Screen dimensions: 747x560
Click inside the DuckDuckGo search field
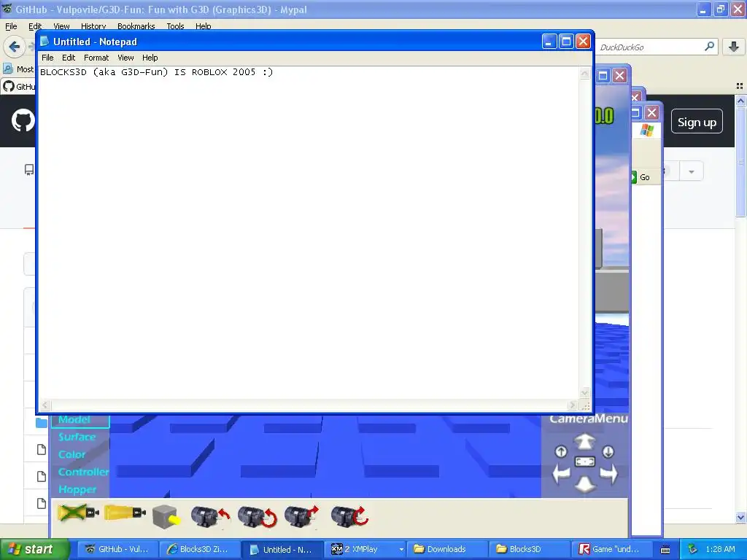tap(650, 47)
